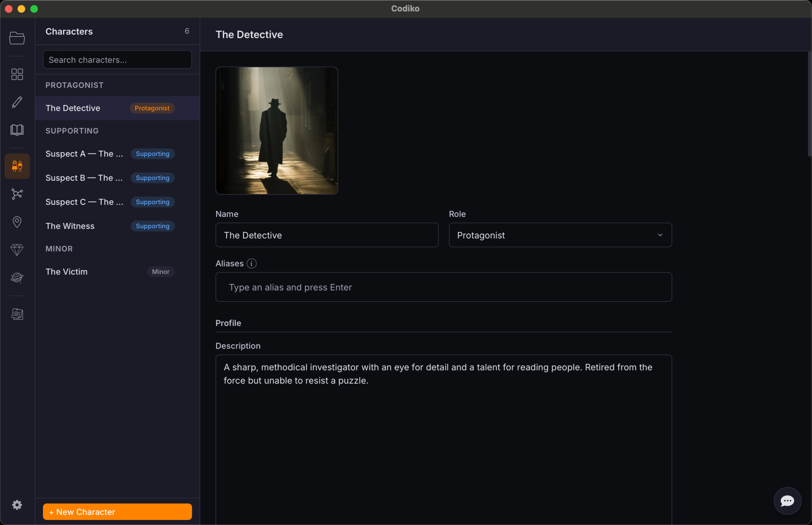
Task: Open the notes papers icon
Action: click(17, 314)
